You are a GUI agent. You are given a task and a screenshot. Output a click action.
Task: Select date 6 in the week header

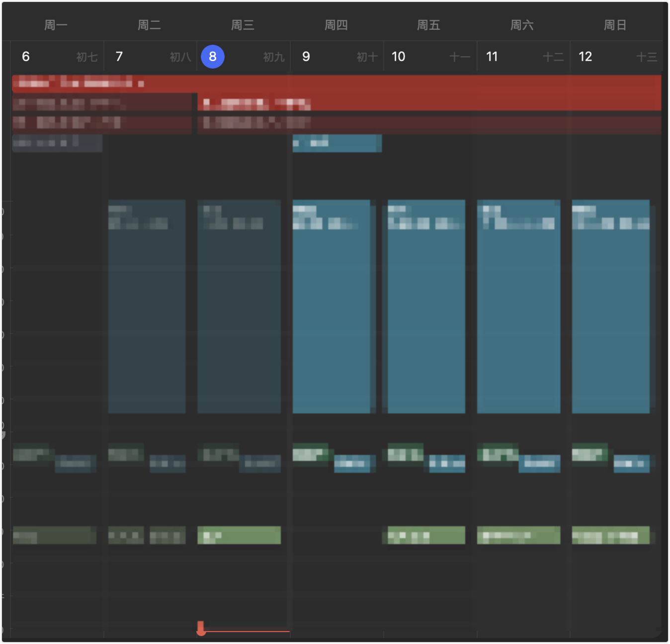click(26, 57)
